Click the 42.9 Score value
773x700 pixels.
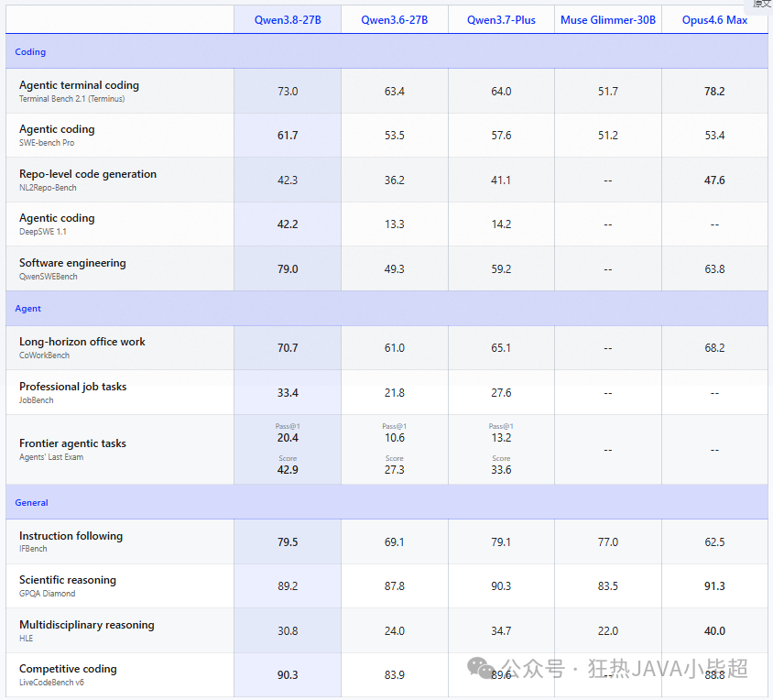(x=288, y=470)
